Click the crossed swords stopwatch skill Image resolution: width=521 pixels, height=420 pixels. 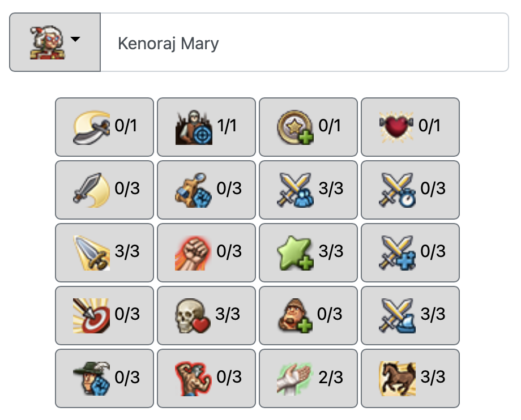[410, 190]
